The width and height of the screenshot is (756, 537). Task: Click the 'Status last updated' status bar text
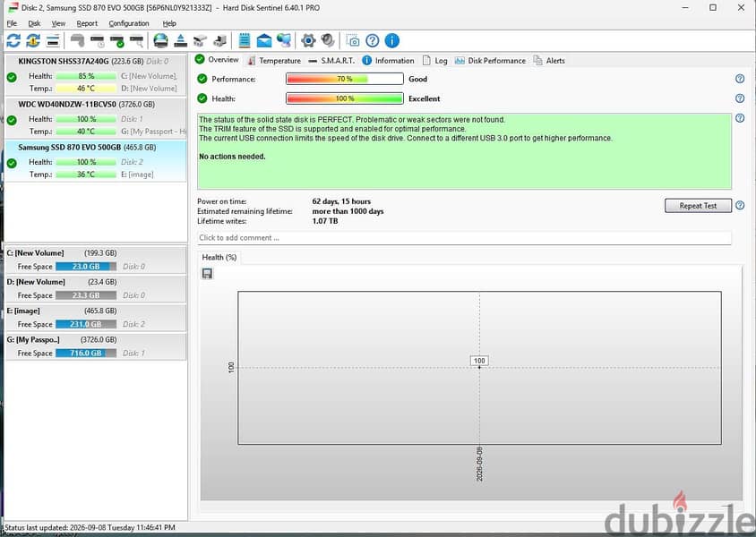pyautogui.click(x=90, y=527)
